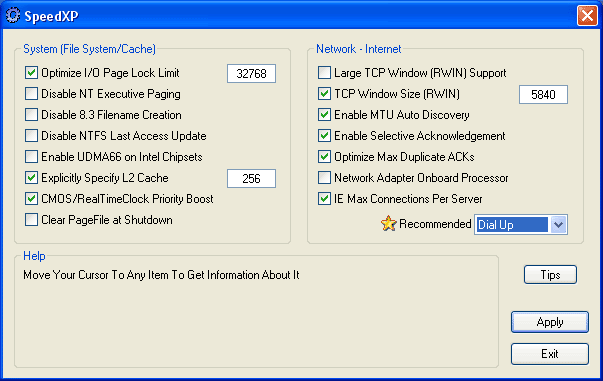
Task: Check Network Adapter Onboard Processor
Action: point(324,178)
